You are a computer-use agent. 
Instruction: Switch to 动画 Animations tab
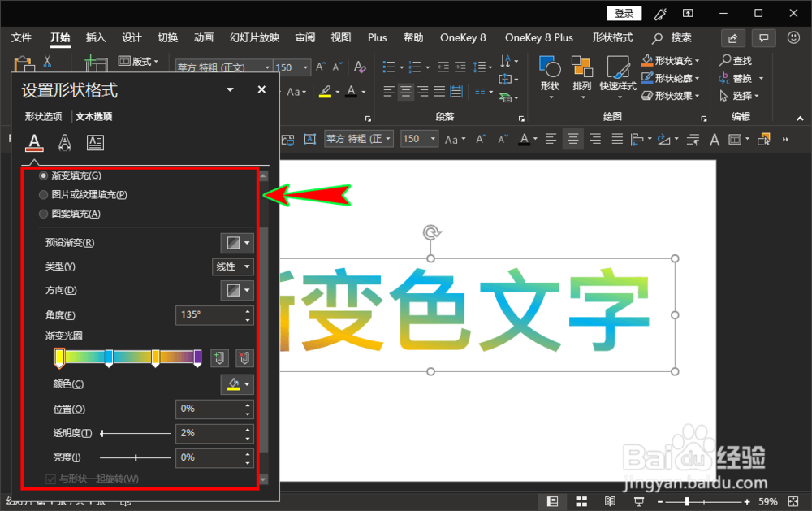click(204, 38)
